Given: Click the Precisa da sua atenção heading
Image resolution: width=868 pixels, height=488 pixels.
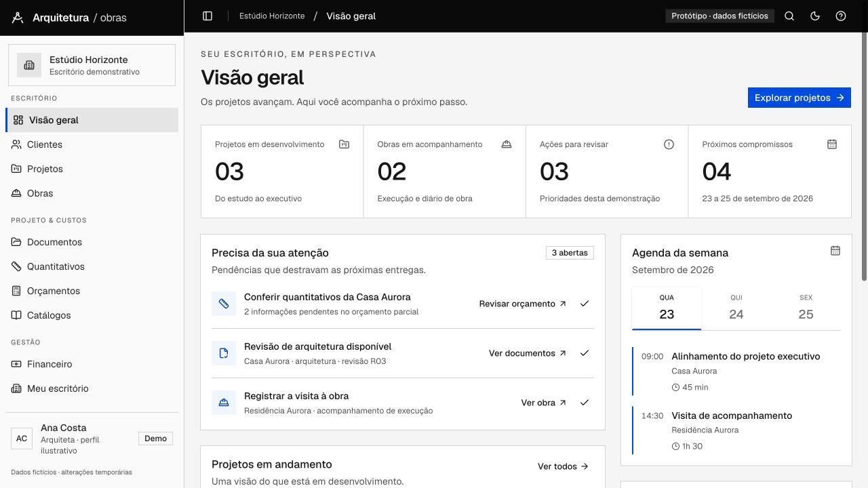Looking at the screenshot, I should click(270, 253).
